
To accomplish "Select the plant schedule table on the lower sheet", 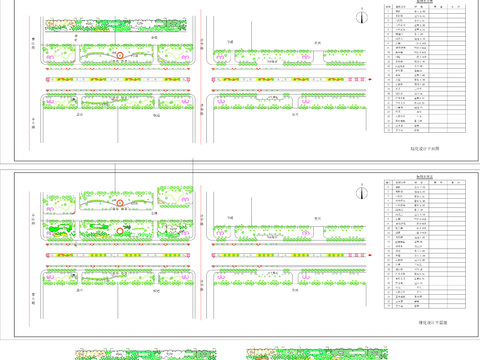I will point(425,244).
